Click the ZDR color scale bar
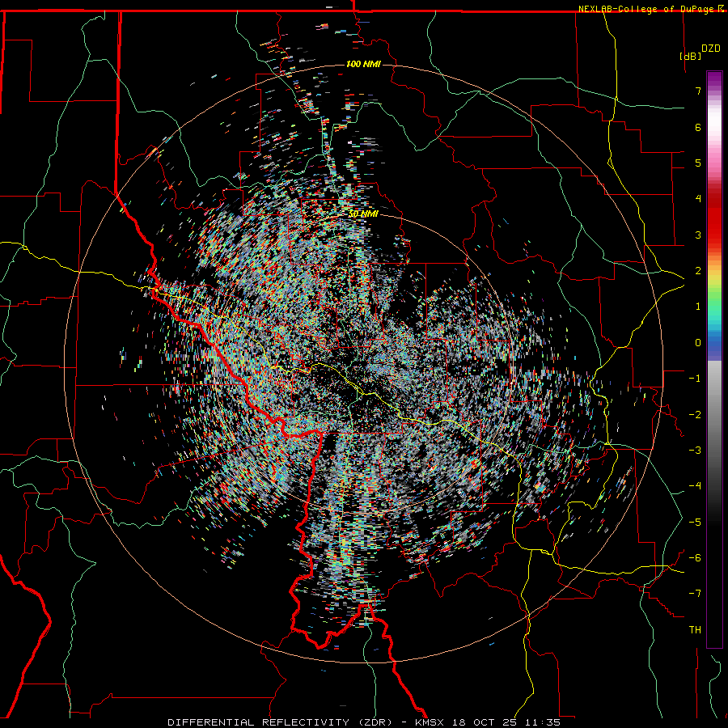 click(714, 359)
